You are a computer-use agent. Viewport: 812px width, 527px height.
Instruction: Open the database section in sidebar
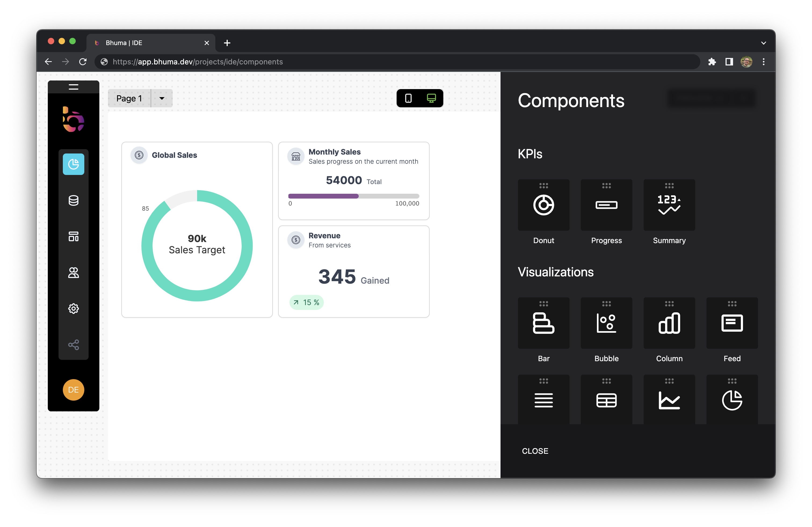[73, 200]
